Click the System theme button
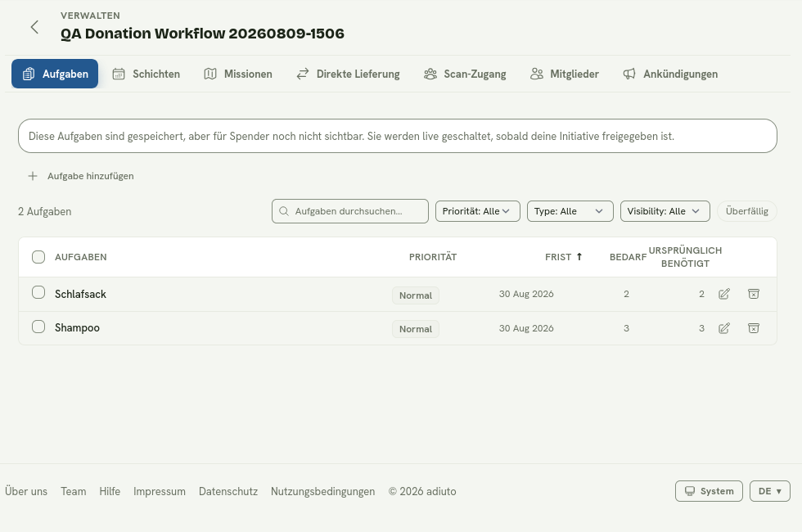The width and height of the screenshot is (802, 532). 709,491
